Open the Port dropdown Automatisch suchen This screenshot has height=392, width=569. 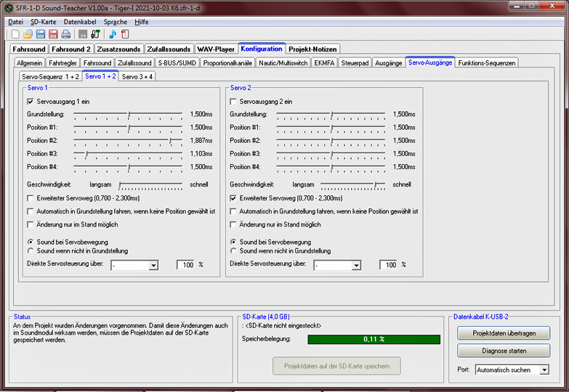click(544, 370)
